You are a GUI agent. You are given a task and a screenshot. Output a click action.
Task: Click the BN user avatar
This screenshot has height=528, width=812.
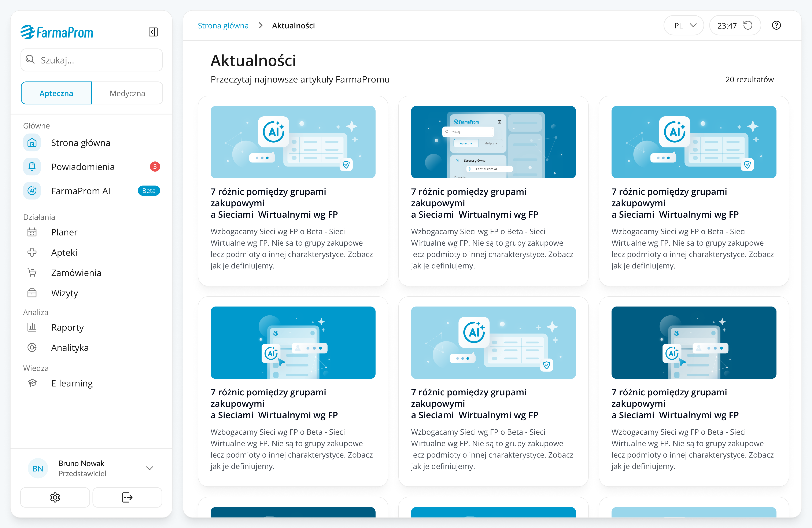click(x=38, y=468)
